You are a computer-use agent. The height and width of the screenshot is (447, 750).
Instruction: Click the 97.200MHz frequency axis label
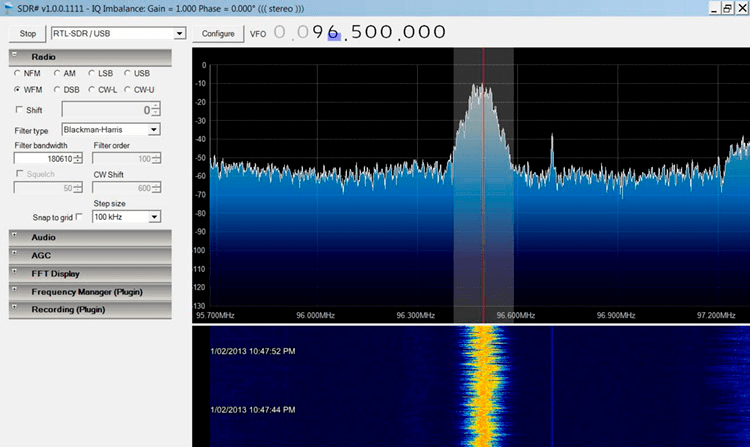(716, 316)
